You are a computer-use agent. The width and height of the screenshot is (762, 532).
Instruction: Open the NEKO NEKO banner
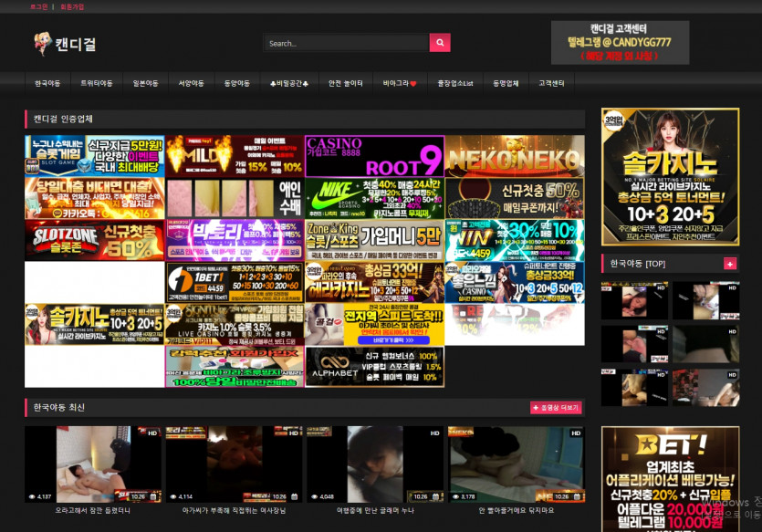click(515, 156)
